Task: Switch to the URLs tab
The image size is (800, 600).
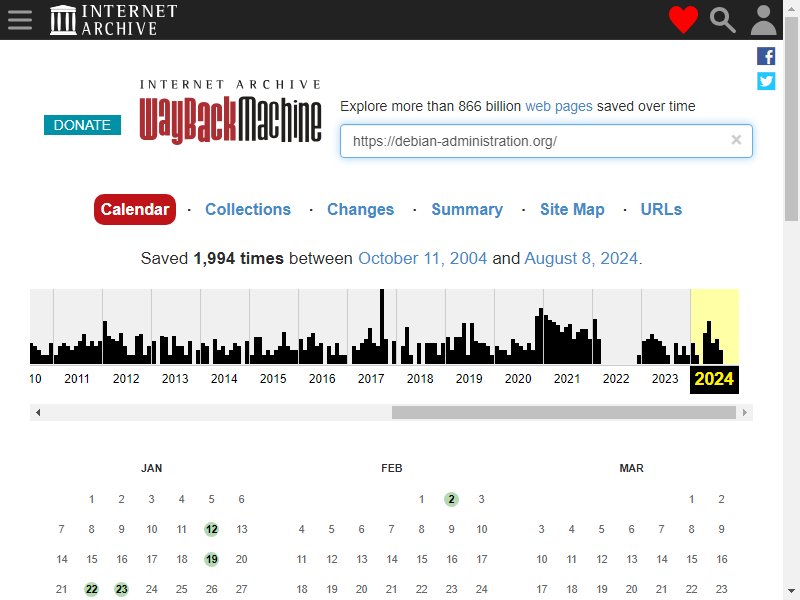Action: 661,209
